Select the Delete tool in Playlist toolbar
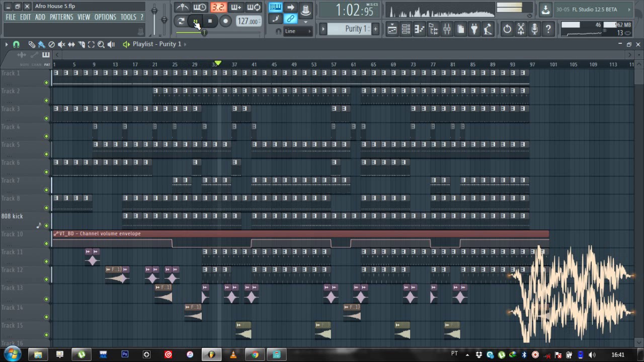The height and width of the screenshot is (362, 644). (51, 44)
